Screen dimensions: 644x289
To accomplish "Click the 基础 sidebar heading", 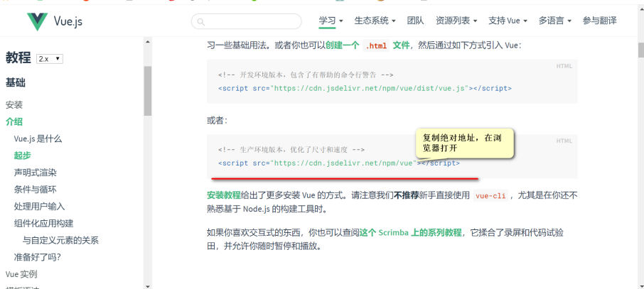I will point(16,83).
